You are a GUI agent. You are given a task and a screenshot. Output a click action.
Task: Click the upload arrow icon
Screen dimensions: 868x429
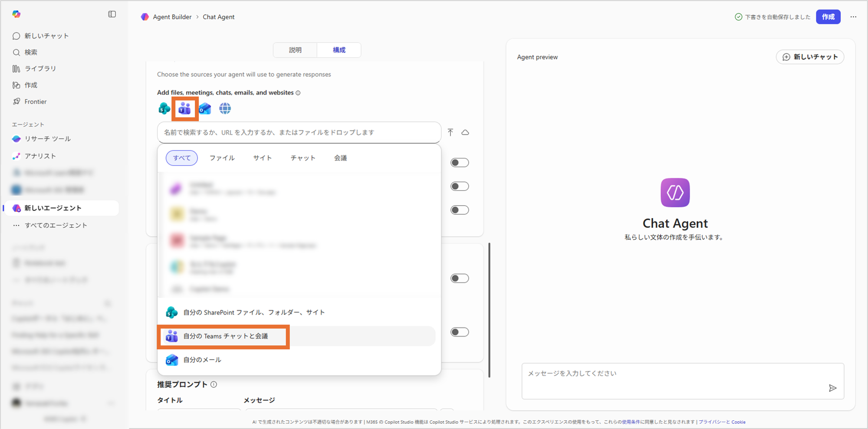(x=450, y=132)
